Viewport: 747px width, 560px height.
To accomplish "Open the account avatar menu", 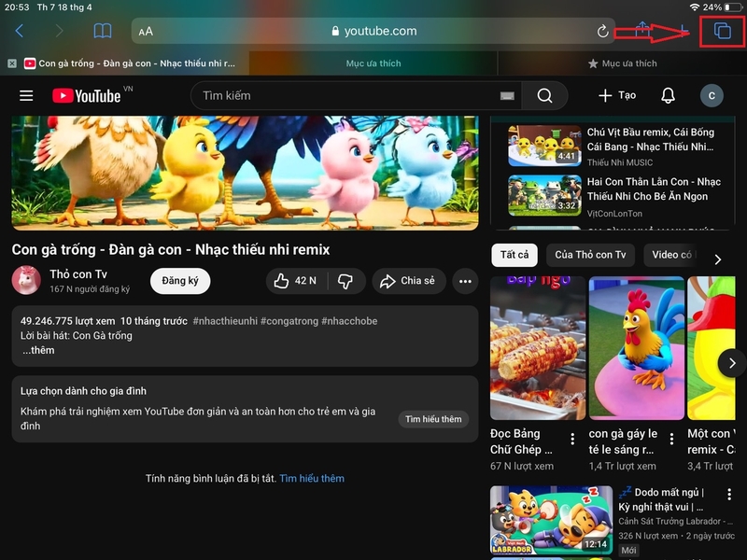I will pyautogui.click(x=712, y=96).
